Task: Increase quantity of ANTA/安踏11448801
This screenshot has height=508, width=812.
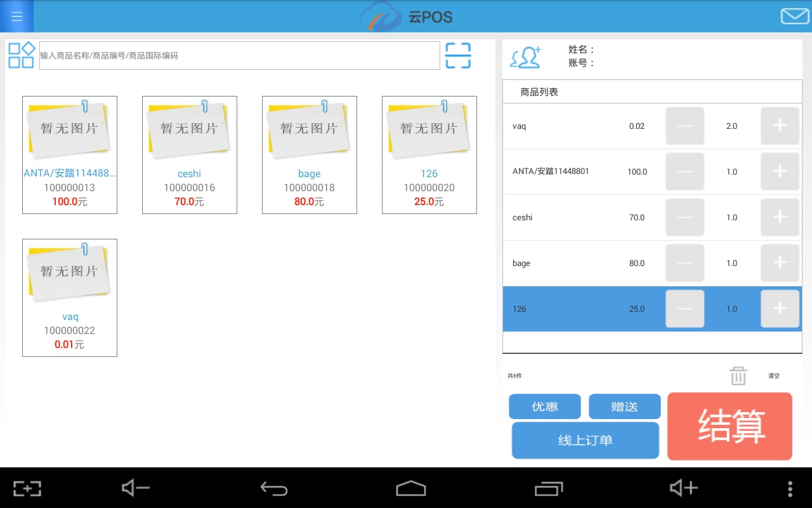Action: point(780,171)
